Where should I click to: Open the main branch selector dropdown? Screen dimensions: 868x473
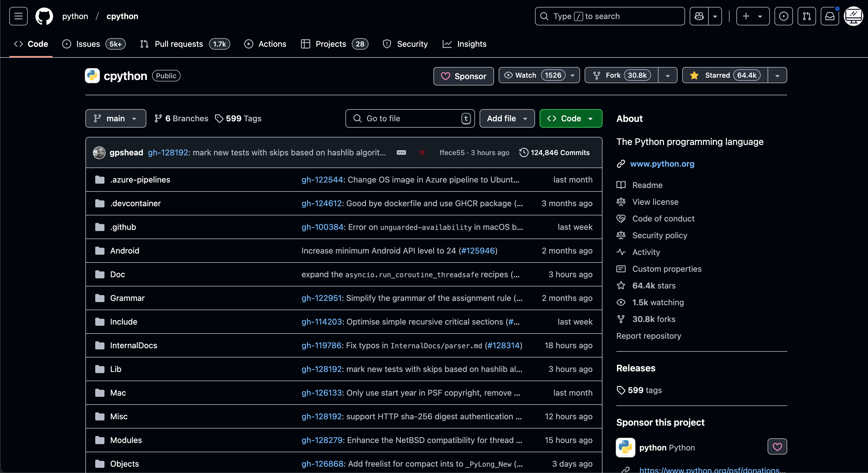pyautogui.click(x=116, y=118)
